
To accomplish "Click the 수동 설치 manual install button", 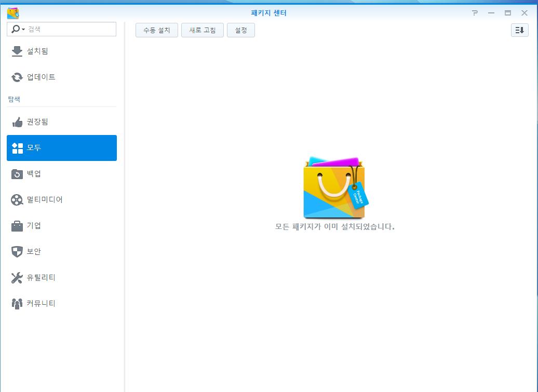I will [157, 30].
